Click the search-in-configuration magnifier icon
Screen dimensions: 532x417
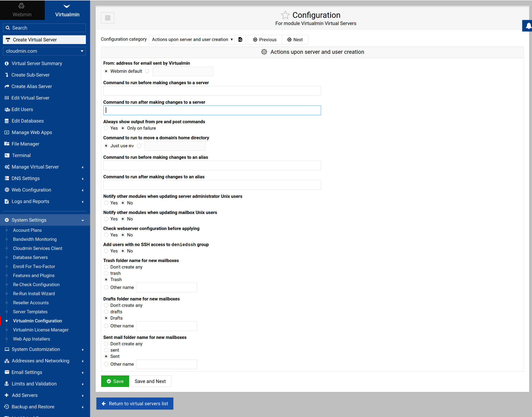point(240,40)
